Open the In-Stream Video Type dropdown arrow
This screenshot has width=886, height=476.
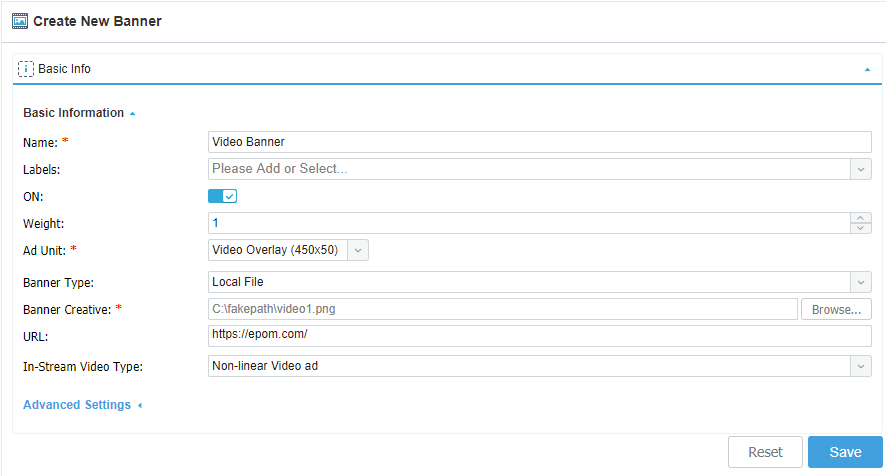pyautogui.click(x=861, y=366)
